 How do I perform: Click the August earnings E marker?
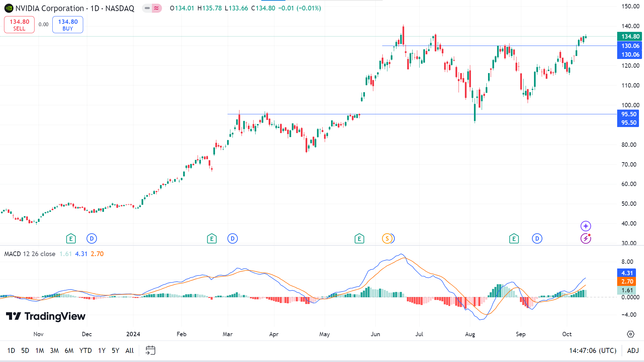514,239
